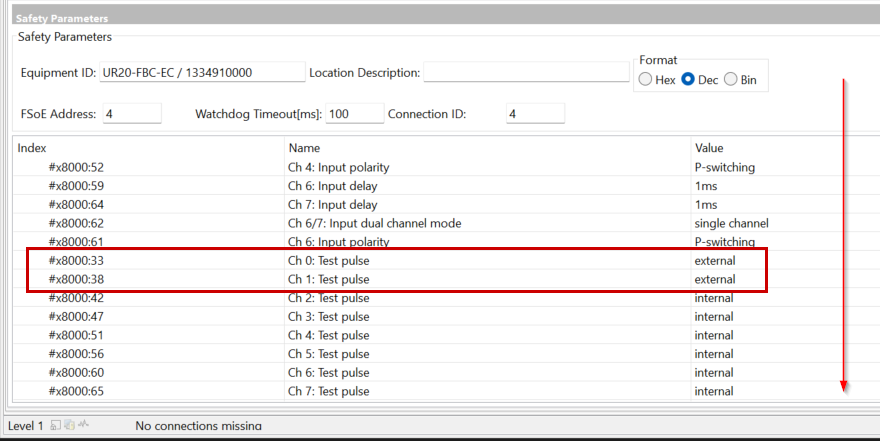This screenshot has height=441, width=880.
Task: Click index #x8000:52
Action: (76, 167)
